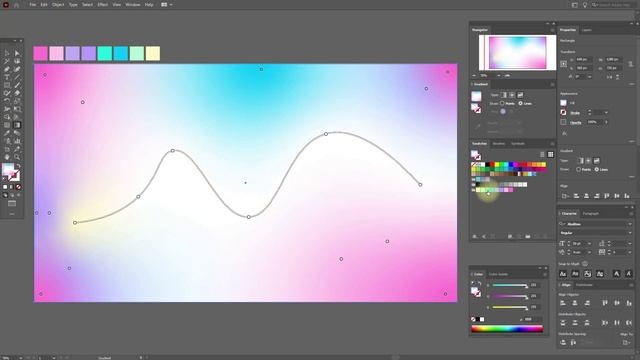Screen dimensions: 640x360
Task: Click Change Screen Mode icon in toolbar
Action: coord(12,204)
